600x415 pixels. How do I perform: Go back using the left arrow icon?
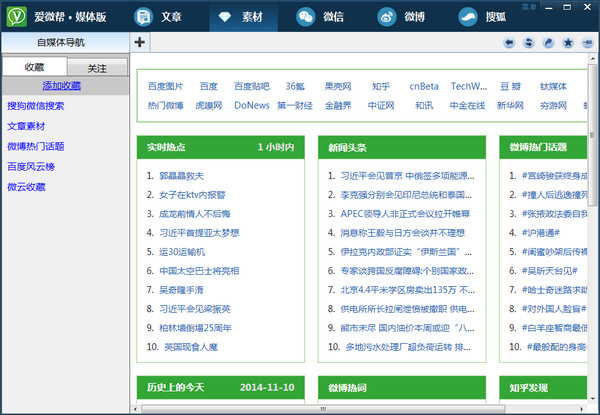click(x=509, y=42)
